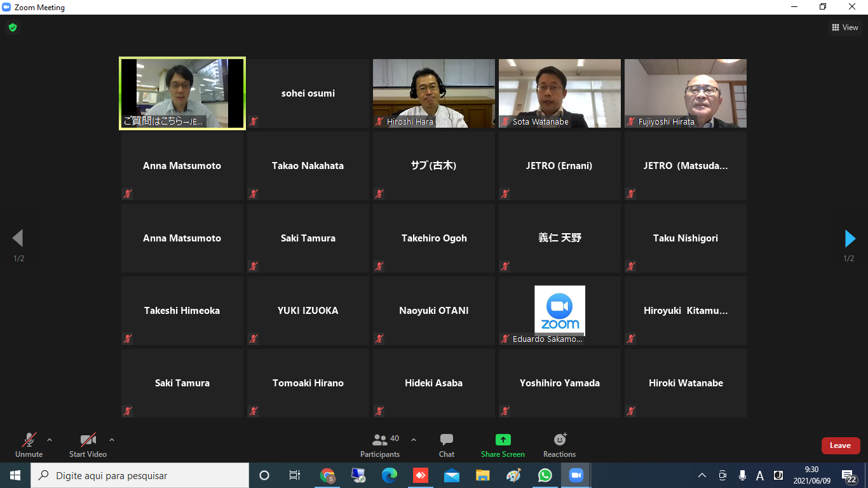Viewport: 868px width, 488px height.
Task: Click the green Share Screen icon
Action: pyautogui.click(x=503, y=440)
